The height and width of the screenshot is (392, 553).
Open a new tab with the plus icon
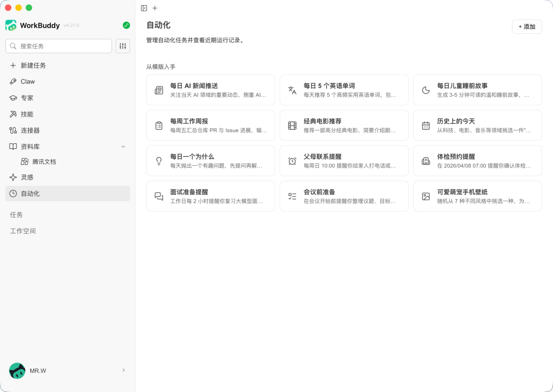pos(155,8)
